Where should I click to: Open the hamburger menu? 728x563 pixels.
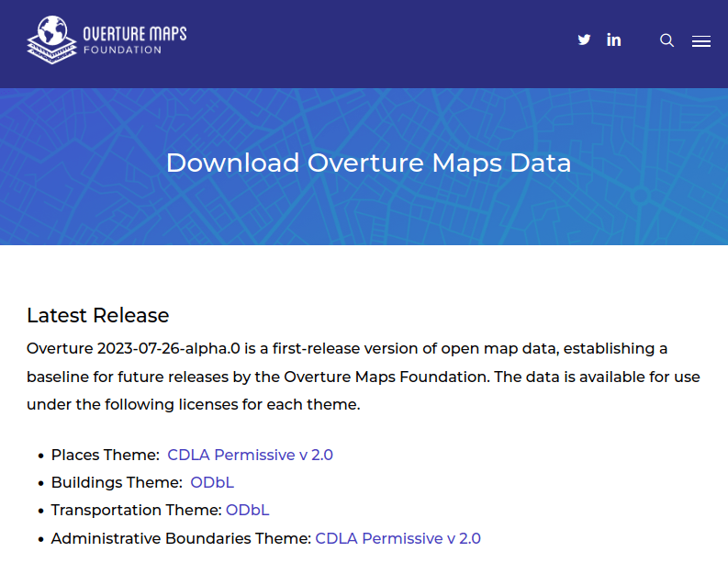click(701, 41)
